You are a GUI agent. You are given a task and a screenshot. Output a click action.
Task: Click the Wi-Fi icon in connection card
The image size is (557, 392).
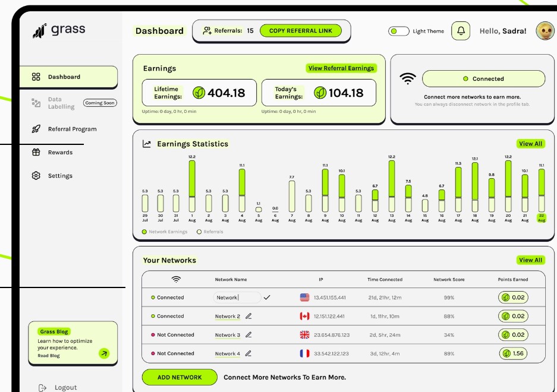tap(408, 78)
